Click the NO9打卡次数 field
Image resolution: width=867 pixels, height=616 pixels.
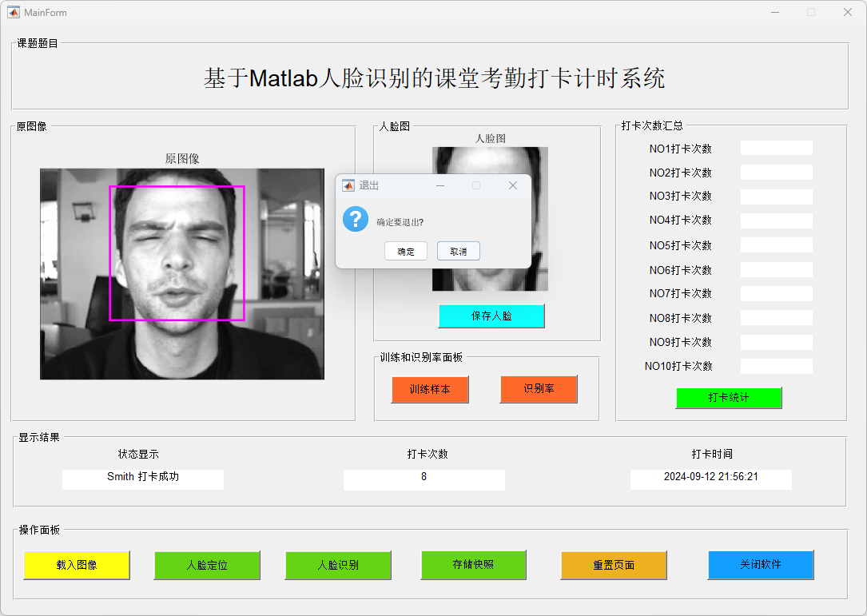tap(777, 342)
